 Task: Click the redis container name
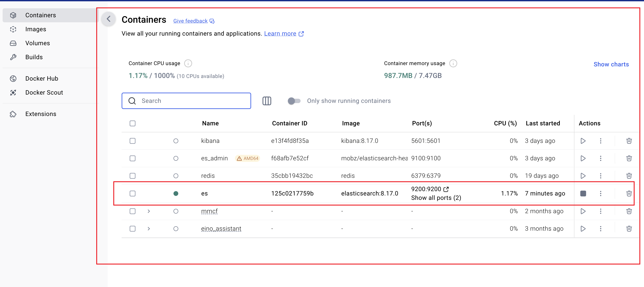(208, 176)
